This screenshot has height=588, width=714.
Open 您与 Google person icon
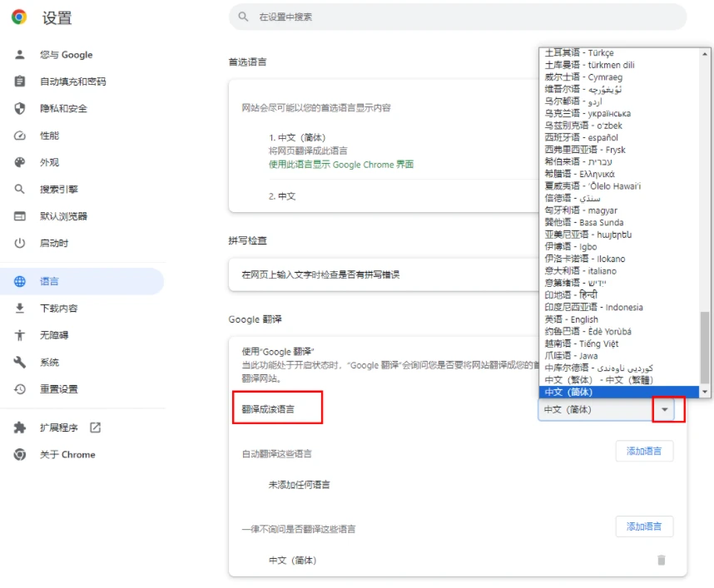20,55
